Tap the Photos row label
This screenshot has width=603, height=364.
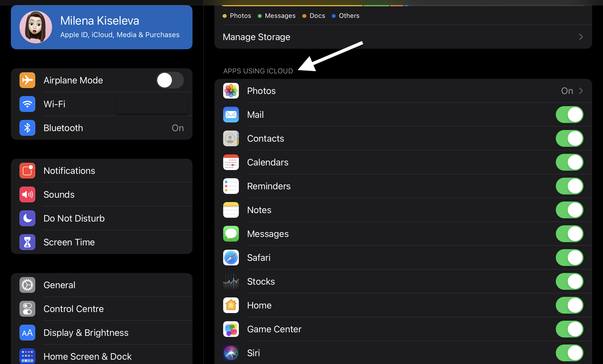click(261, 91)
